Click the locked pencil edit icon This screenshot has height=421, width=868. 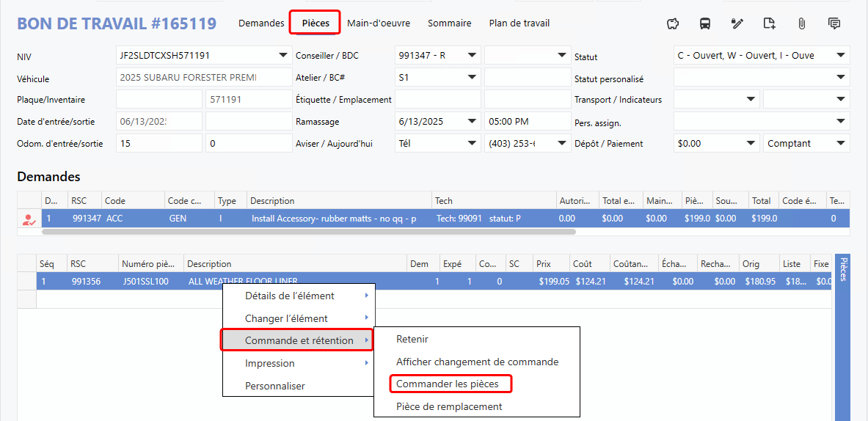click(737, 23)
